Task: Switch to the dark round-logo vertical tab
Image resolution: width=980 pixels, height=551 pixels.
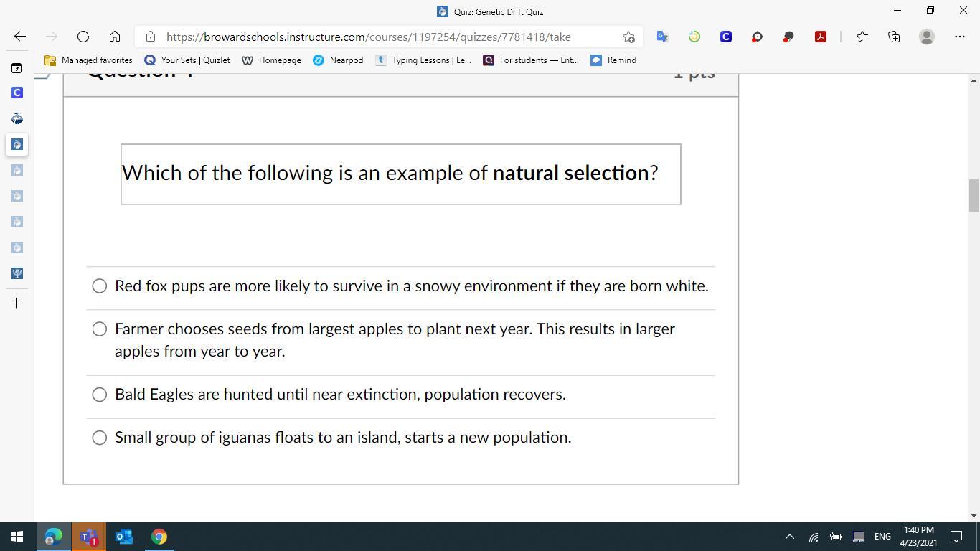Action: click(17, 118)
